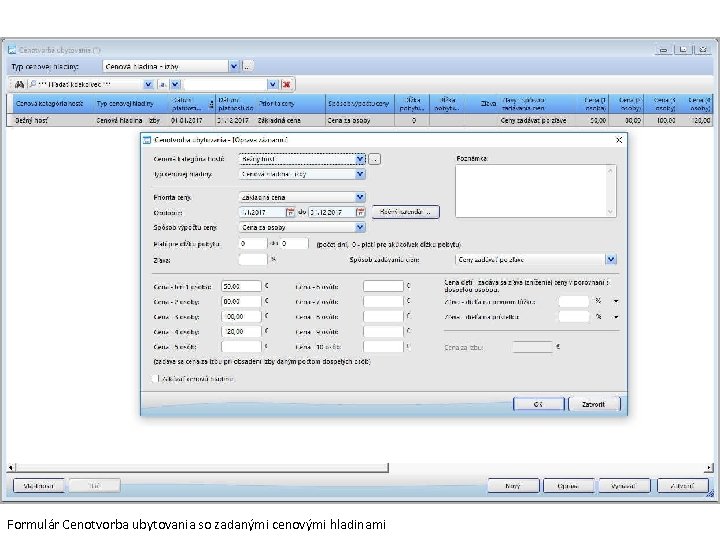This screenshot has width=720, height=540.
Task: Click the horizontal scrollbar's right arrow
Action: pos(709,467)
